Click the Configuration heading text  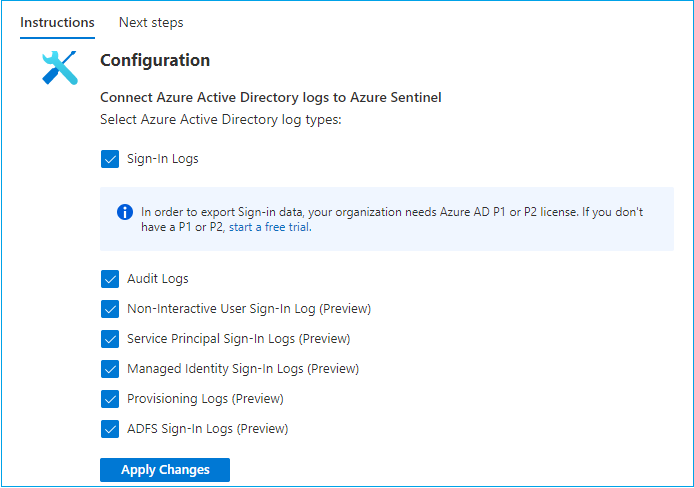[x=155, y=60]
